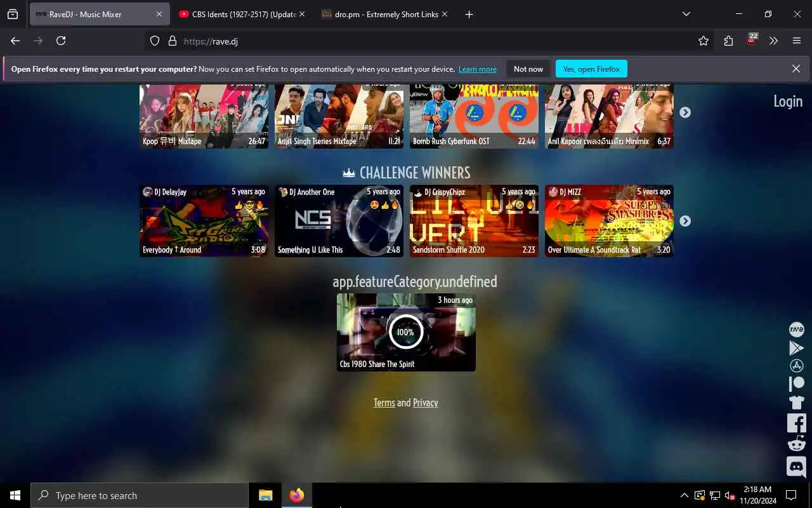Open Firefox View icon at top left
Viewport: 812px width, 508px height.
coord(13,14)
